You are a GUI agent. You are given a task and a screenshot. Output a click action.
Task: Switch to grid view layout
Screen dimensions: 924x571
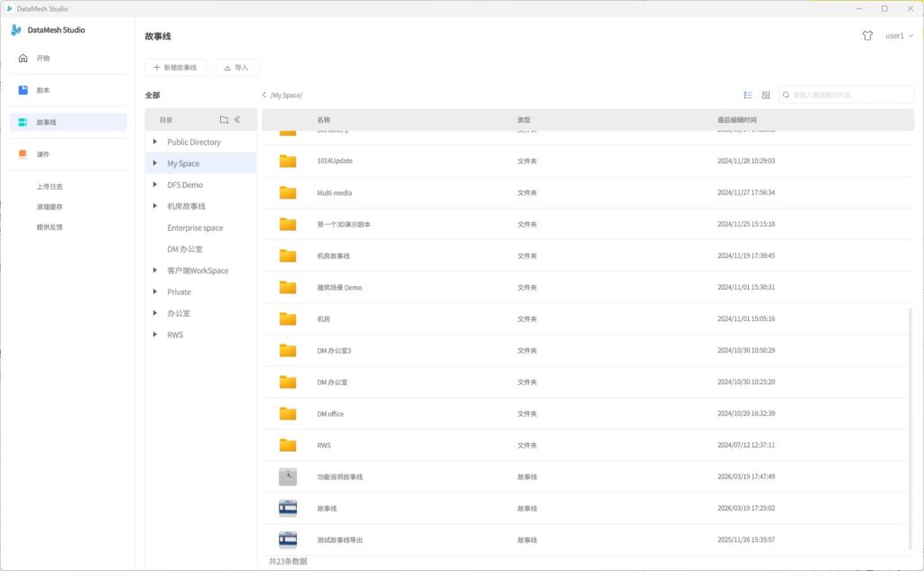766,95
